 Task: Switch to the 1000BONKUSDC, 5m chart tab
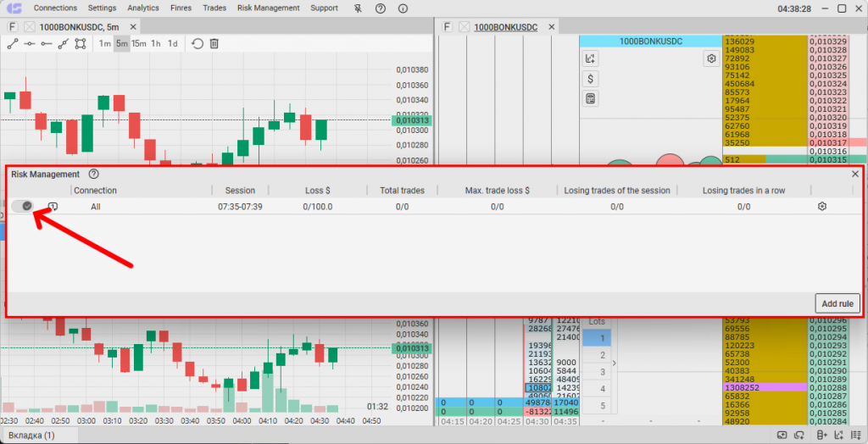tap(79, 26)
